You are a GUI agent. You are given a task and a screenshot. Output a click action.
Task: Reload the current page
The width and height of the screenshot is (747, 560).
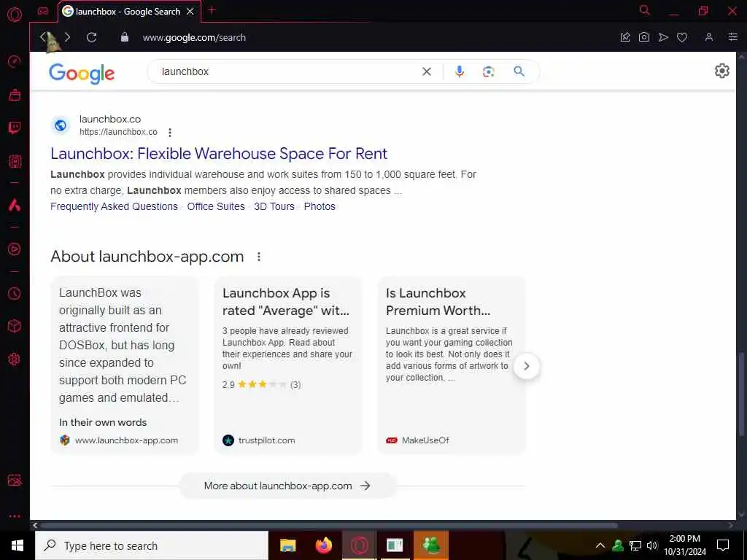[x=91, y=37]
